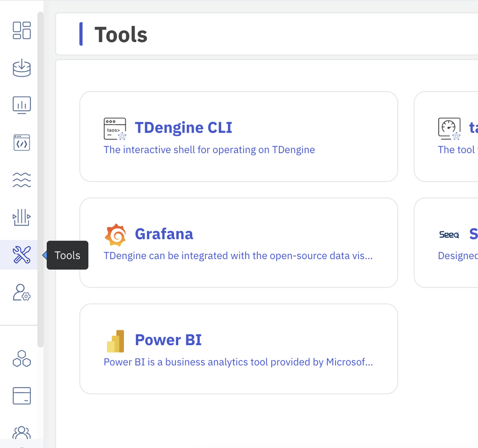Viewport: 478px width, 448px height.
Task: Select the Tools wrench icon
Action: point(21,255)
